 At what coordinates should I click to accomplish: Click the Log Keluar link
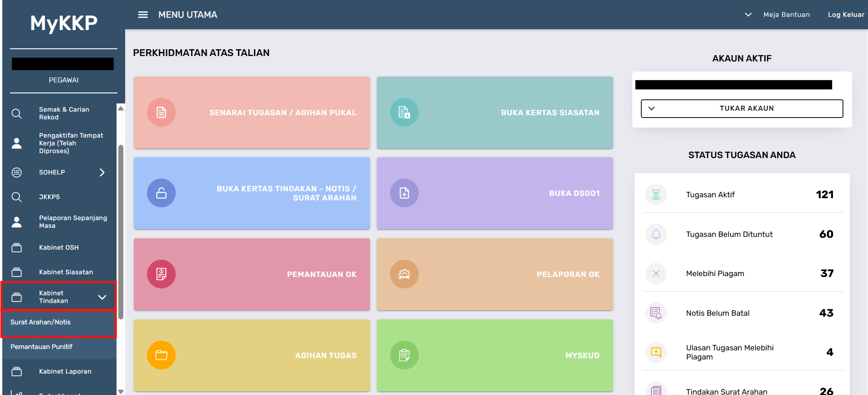click(x=846, y=15)
